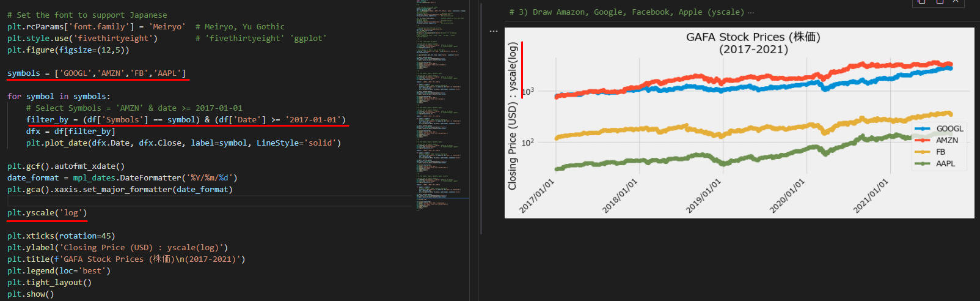Click the comment line '# Set the font to support Japanese'
The image size is (980, 301).
click(x=87, y=15)
